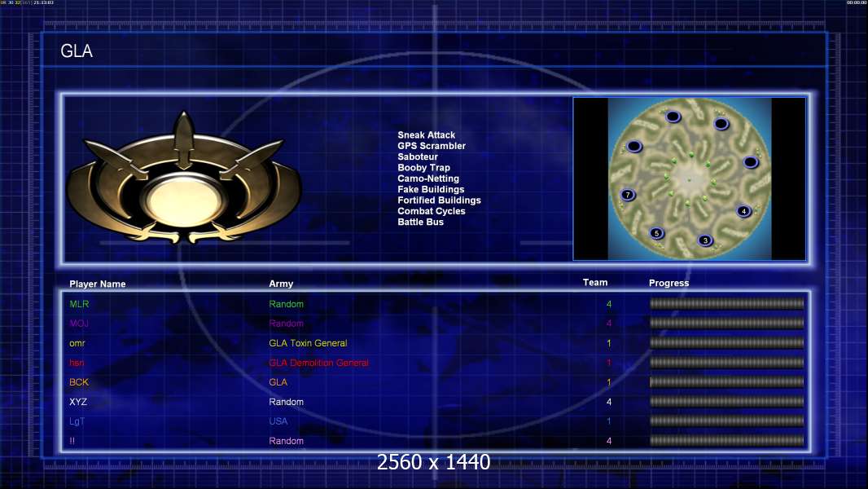Click the Team column header
Screen dimensions: 868x489
[595, 283]
